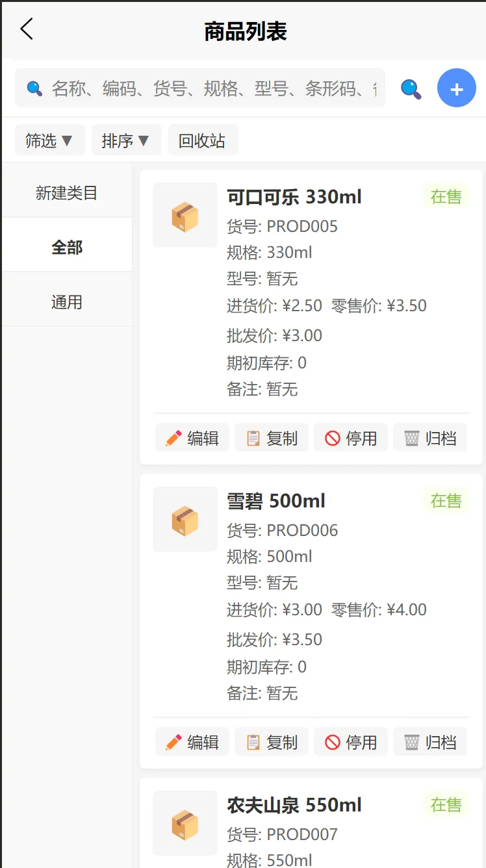Image resolution: width=486 pixels, height=868 pixels.
Task: Click the 在售 status badge on 可口可乐
Action: click(x=446, y=196)
